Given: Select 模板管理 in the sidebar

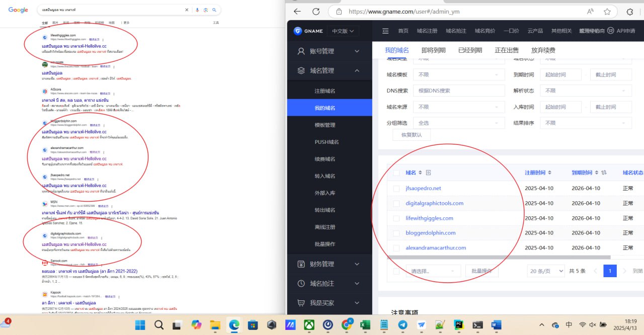Looking at the screenshot, I should [x=325, y=125].
